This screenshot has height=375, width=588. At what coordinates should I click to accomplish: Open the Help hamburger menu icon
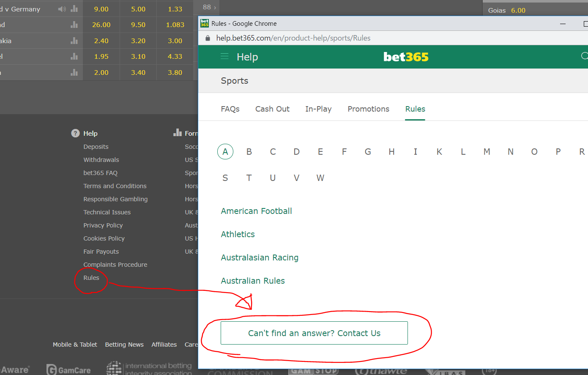click(224, 57)
